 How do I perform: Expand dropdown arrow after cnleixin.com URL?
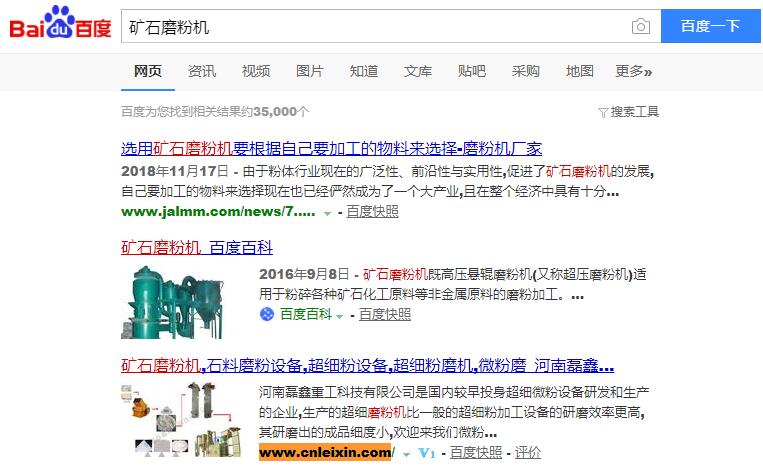tap(406, 454)
